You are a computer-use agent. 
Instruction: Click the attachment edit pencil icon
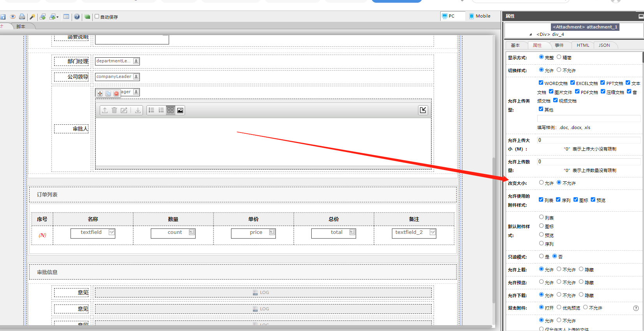pos(124,110)
